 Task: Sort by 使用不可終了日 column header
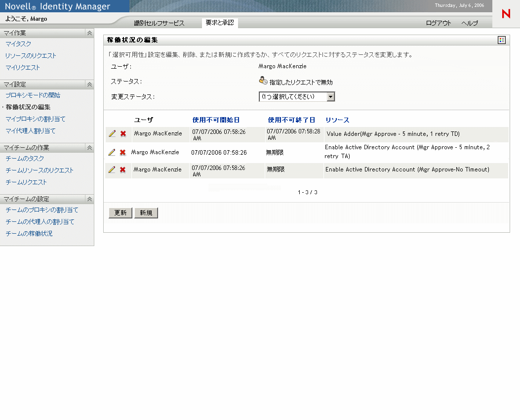tap(291, 120)
